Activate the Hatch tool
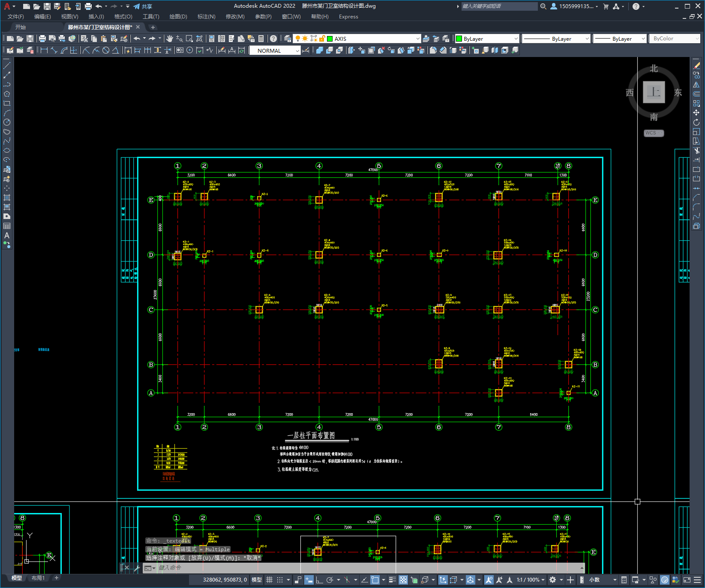The width and height of the screenshot is (705, 588). coord(7,198)
